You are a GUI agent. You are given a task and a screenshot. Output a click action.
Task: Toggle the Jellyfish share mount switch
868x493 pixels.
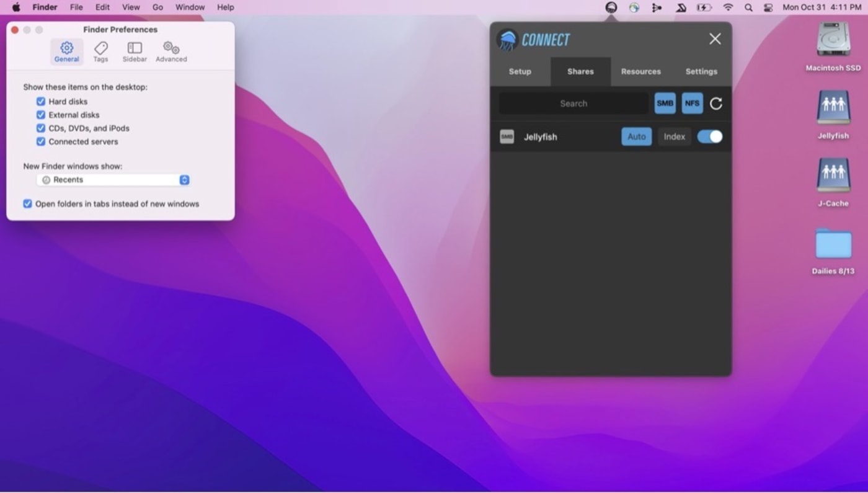click(x=709, y=137)
